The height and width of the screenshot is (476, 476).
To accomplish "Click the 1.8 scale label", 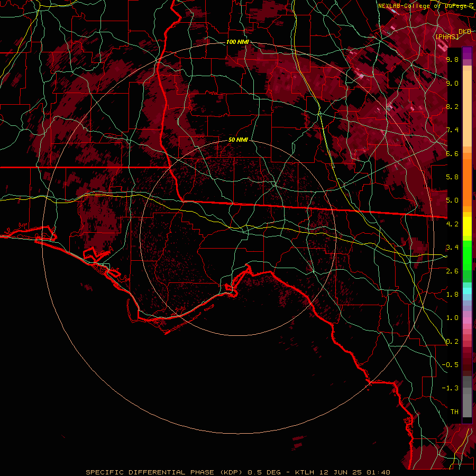I will (x=452, y=295).
